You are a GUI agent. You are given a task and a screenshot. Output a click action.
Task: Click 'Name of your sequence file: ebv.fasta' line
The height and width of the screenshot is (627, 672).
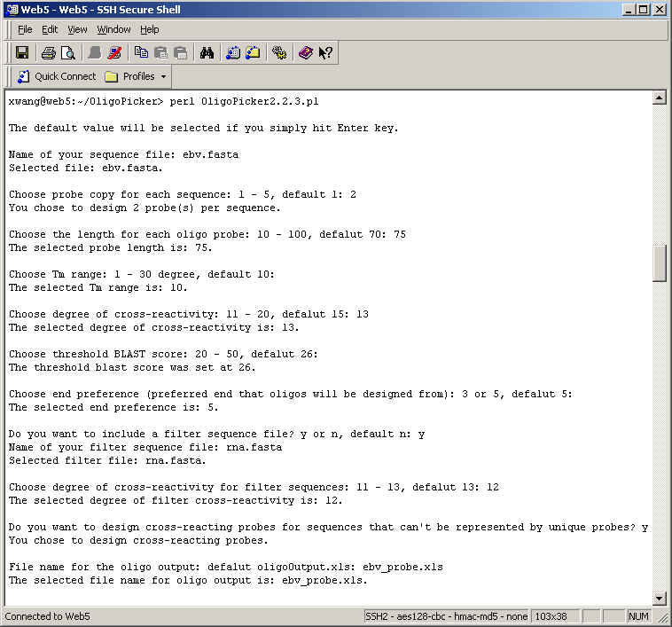[123, 154]
